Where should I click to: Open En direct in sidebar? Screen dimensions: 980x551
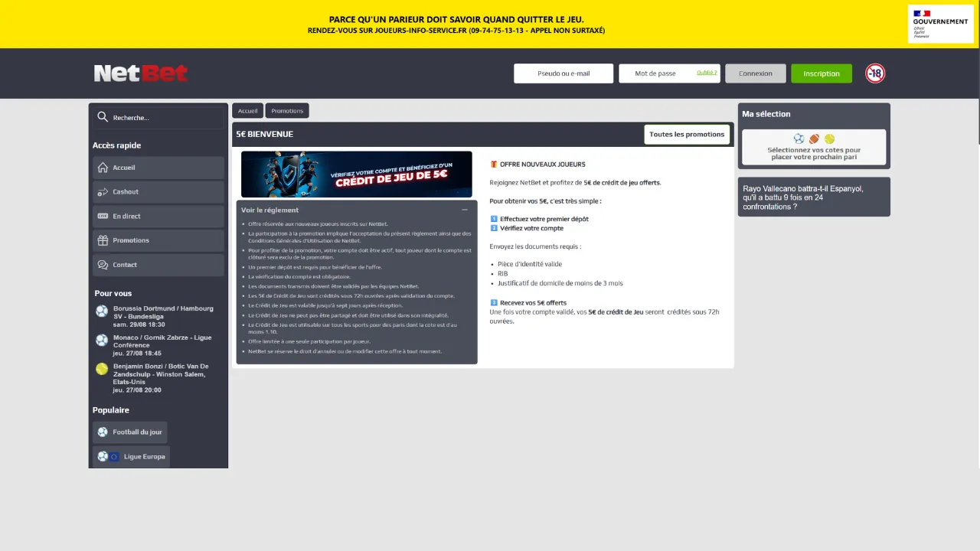point(158,216)
